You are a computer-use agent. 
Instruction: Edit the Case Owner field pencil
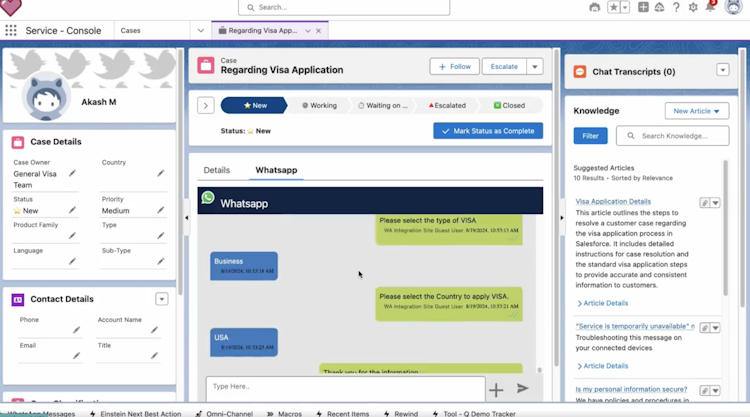coord(72,173)
